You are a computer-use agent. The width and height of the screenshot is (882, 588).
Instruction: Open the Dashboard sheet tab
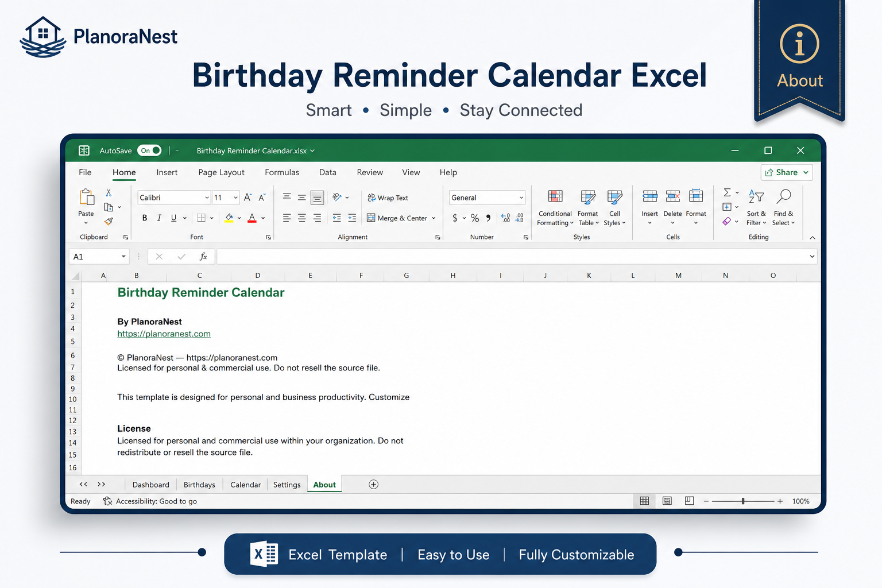(151, 485)
